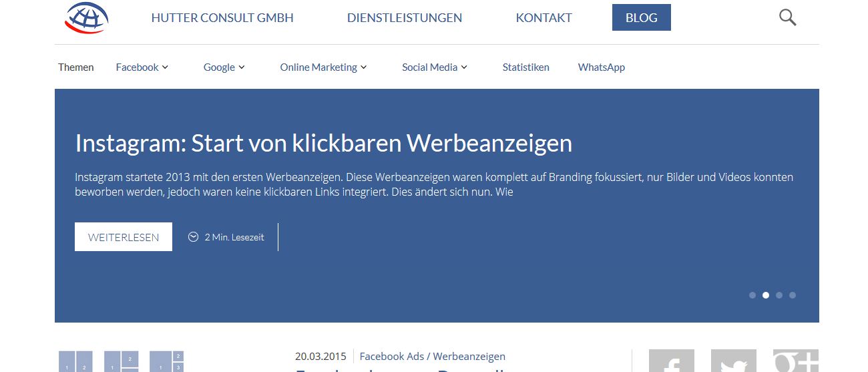Select the two-column layout icon
868x372 pixels.
pyautogui.click(x=75, y=361)
